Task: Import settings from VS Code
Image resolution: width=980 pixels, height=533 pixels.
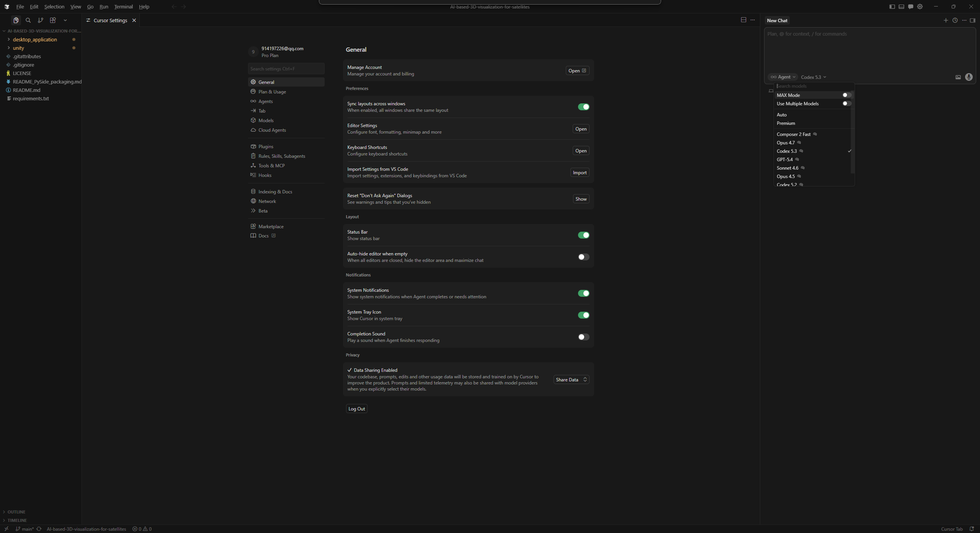Action: click(580, 172)
